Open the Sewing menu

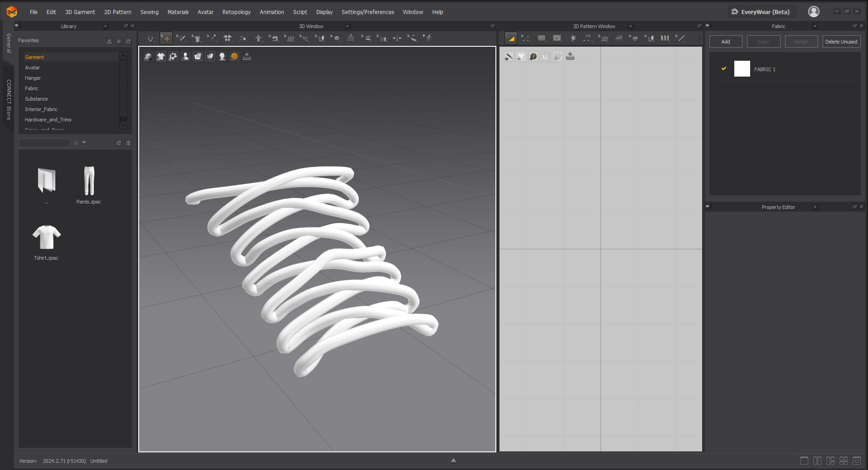(150, 12)
